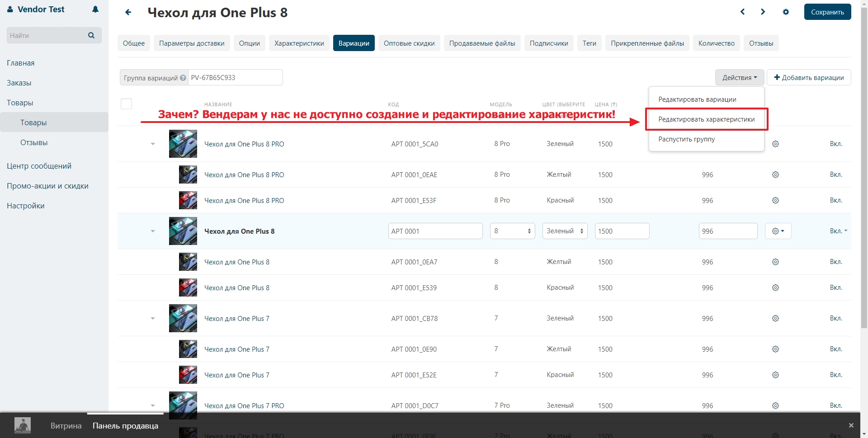Open notifications bell icon
This screenshot has width=868, height=438.
[x=95, y=9]
